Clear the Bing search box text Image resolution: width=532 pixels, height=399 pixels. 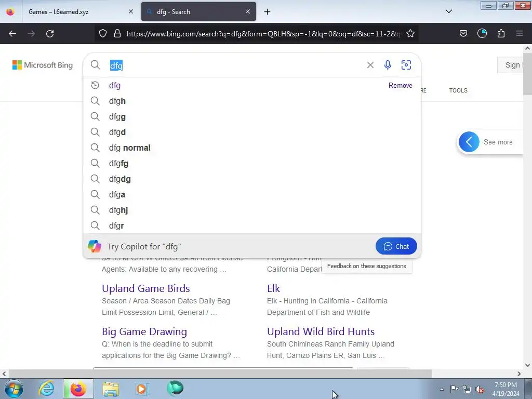(x=370, y=65)
